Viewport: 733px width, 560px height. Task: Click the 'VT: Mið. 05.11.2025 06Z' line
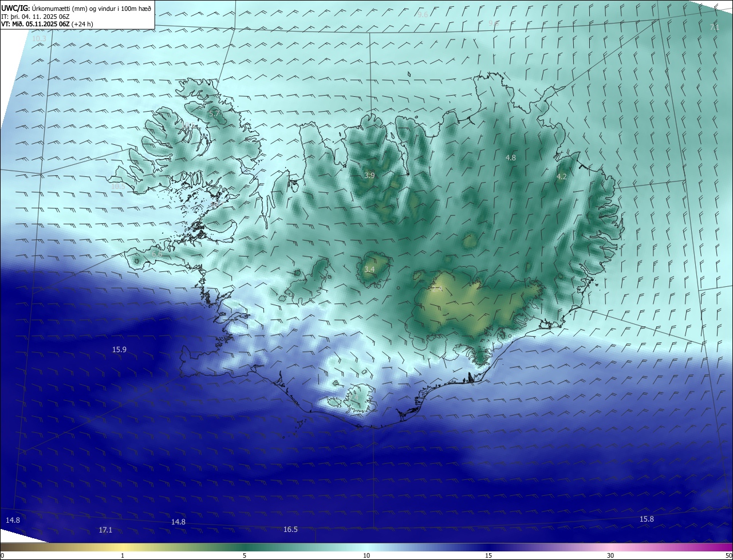[x=47, y=24]
